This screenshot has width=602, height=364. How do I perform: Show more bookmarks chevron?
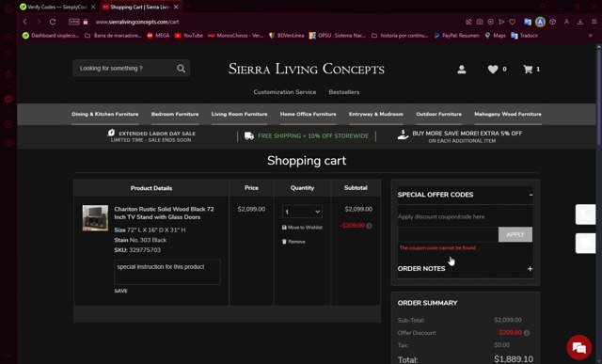tap(590, 36)
